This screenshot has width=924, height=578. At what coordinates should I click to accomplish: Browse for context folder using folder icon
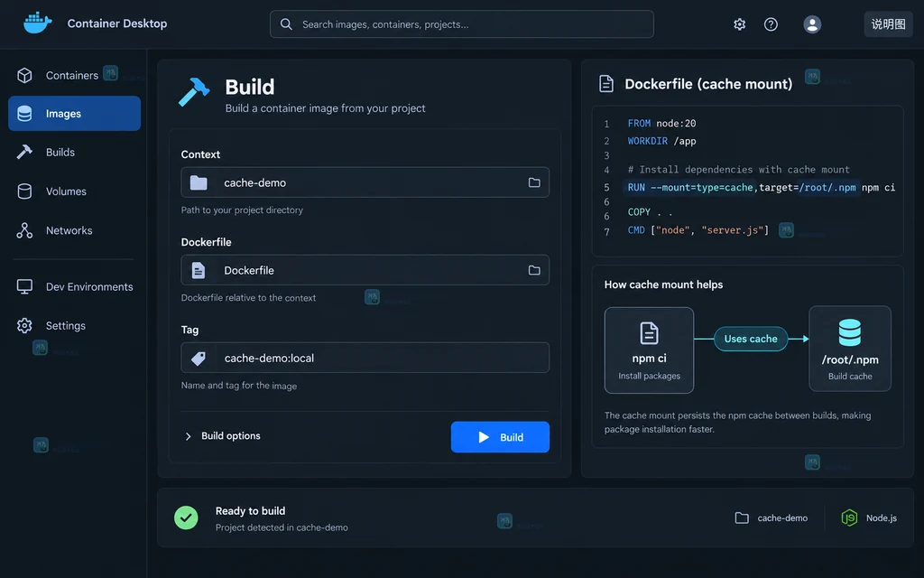tap(534, 182)
